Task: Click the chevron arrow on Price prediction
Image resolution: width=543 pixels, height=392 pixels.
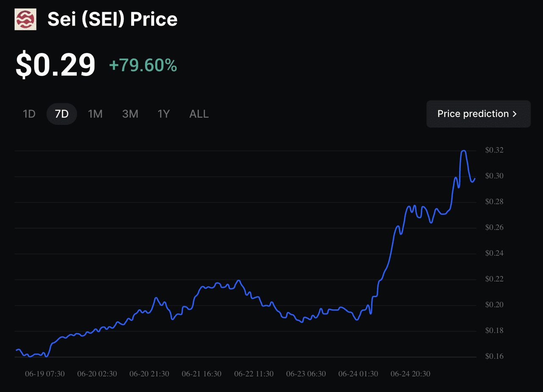Action: (515, 114)
